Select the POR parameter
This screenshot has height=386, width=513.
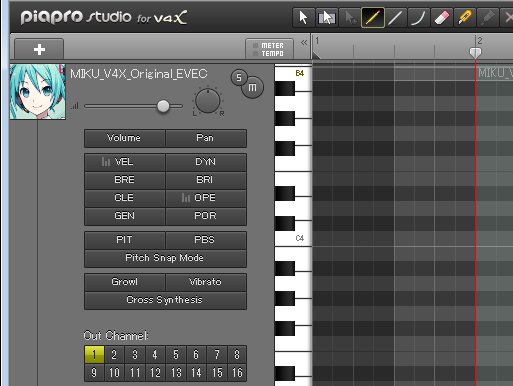pyautogui.click(x=206, y=216)
